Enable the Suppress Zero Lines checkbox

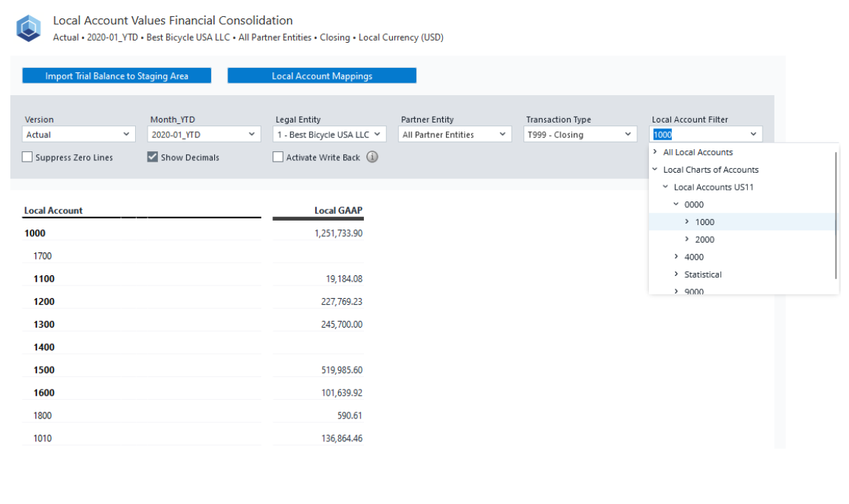27,157
